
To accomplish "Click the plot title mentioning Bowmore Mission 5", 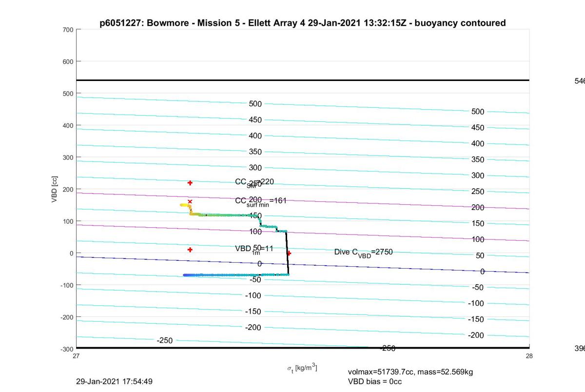I will [303, 23].
